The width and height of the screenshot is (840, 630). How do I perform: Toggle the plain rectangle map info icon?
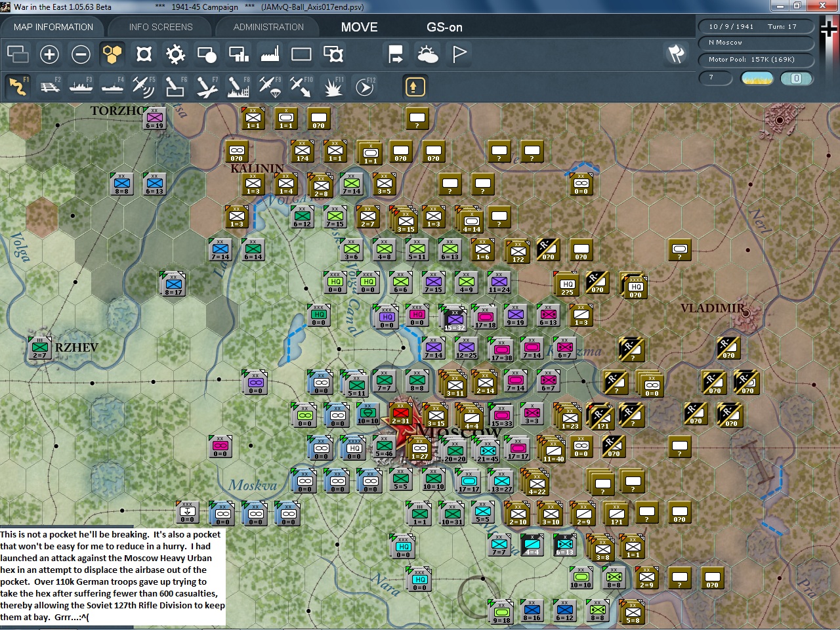(x=301, y=54)
